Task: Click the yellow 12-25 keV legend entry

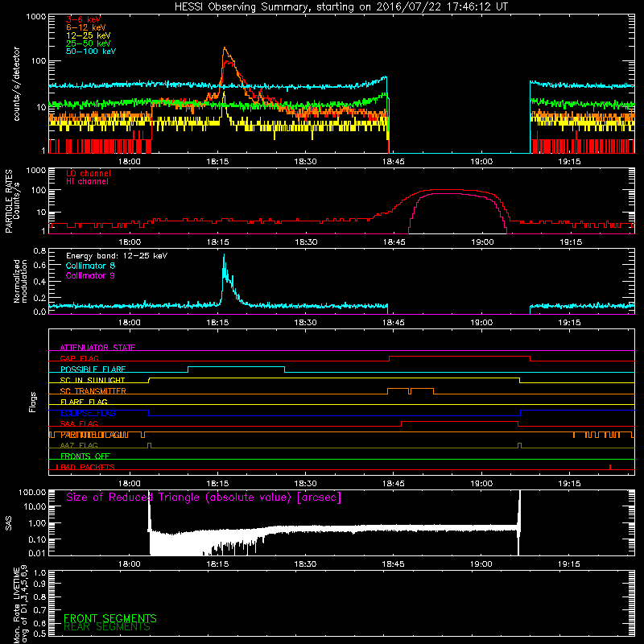Action: point(89,35)
